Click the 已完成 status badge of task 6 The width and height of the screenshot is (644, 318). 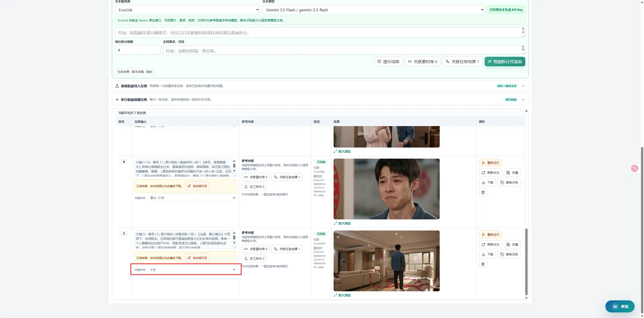click(321, 162)
